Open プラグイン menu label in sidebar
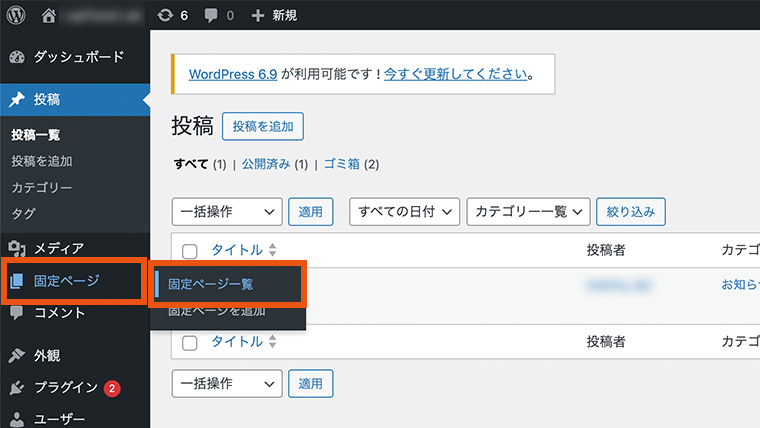The width and height of the screenshot is (760, 428). coord(66,387)
